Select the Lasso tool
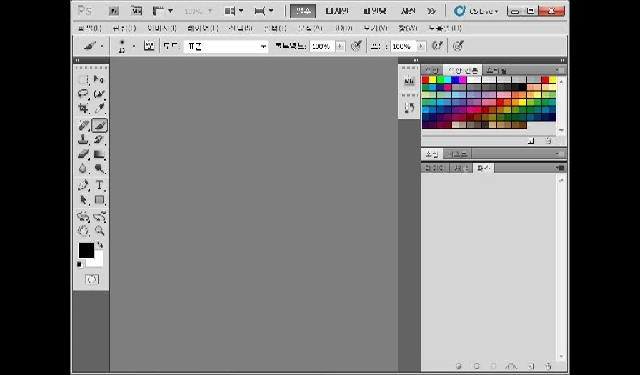The width and height of the screenshot is (640, 375). (83, 94)
